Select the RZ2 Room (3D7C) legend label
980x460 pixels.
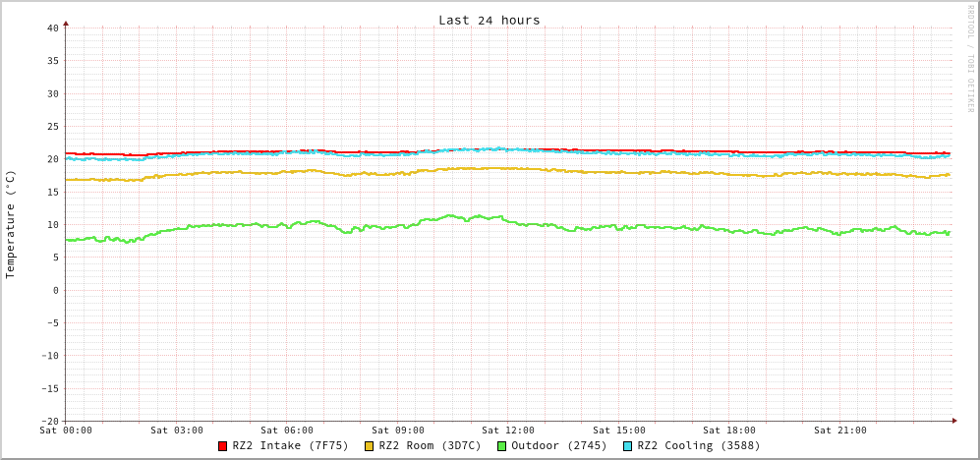(430, 445)
